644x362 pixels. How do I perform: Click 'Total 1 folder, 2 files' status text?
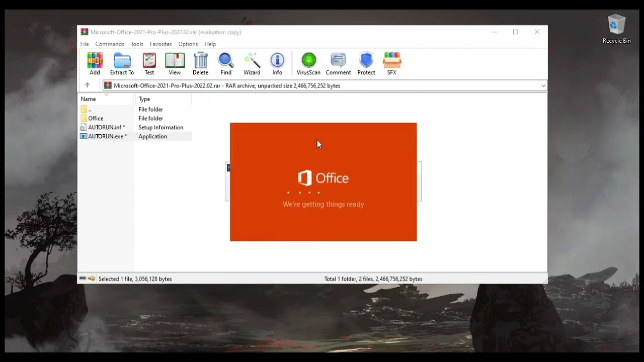(x=373, y=279)
